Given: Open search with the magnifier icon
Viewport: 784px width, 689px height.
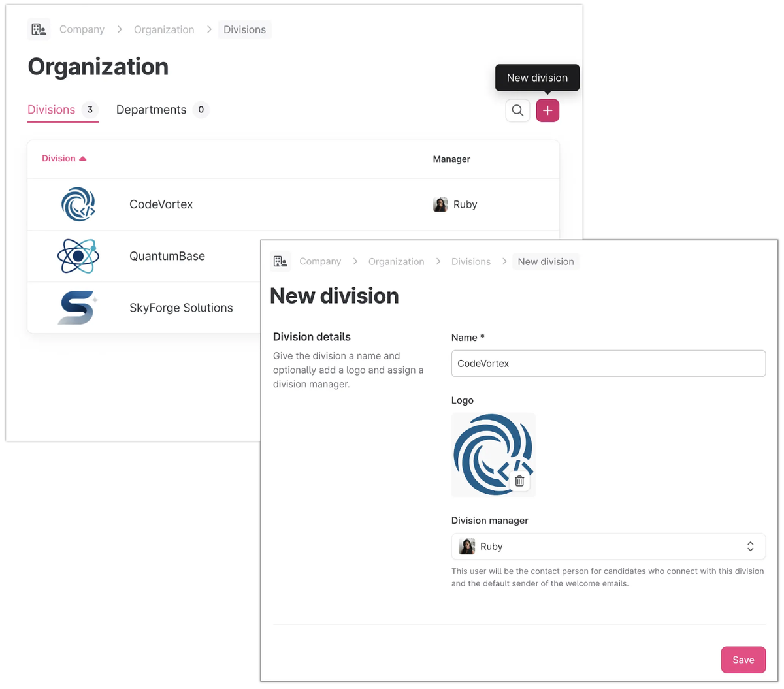Looking at the screenshot, I should [x=517, y=111].
